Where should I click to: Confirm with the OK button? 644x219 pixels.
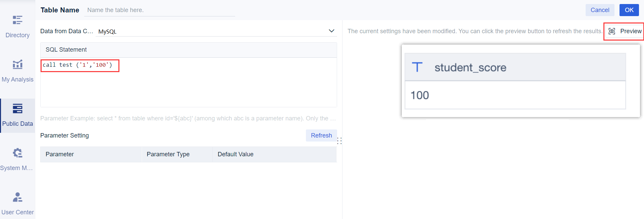(629, 10)
